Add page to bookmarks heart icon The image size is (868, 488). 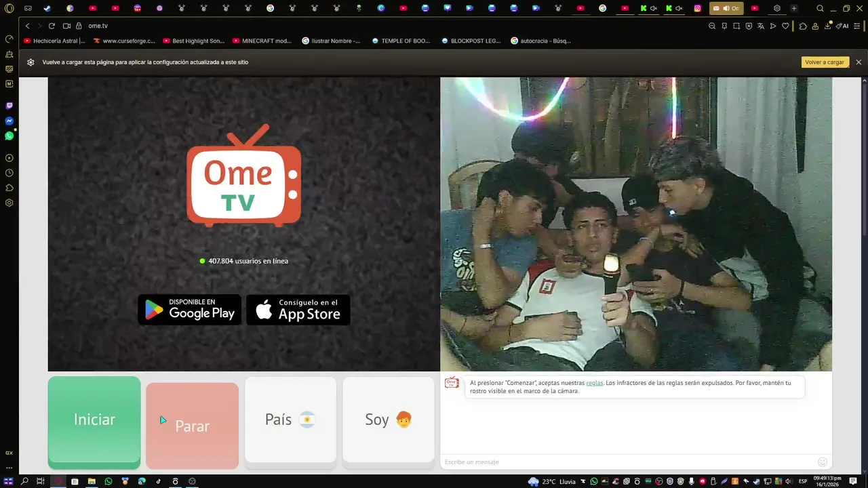click(x=785, y=26)
